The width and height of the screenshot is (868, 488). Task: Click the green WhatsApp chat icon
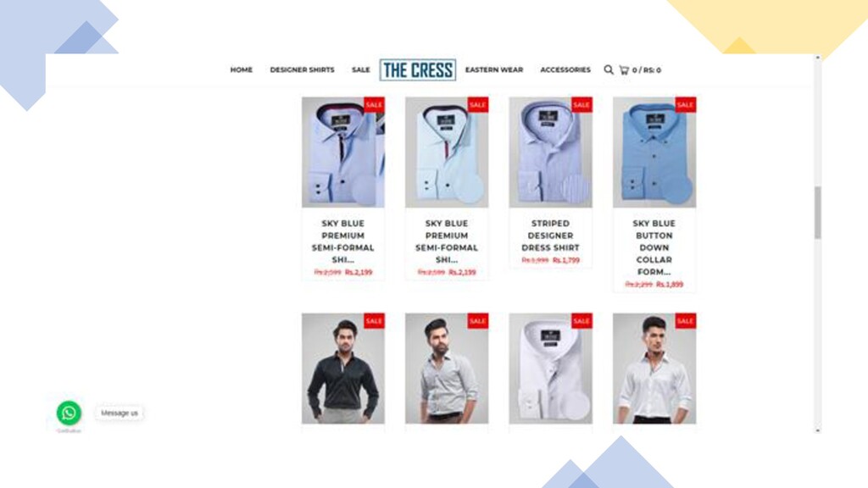[69, 413]
